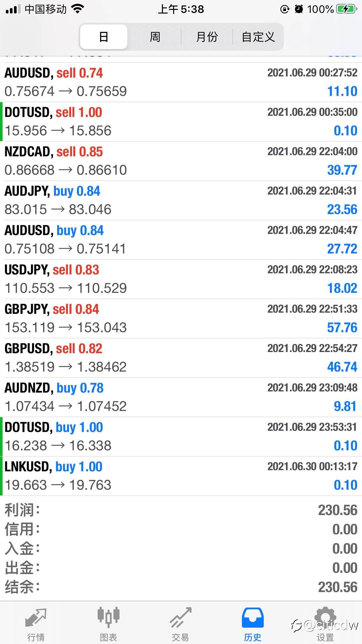Expand the GBPJPY sell 0.84 trade details
Image resolution: width=362 pixels, height=644 pixels.
181,318
